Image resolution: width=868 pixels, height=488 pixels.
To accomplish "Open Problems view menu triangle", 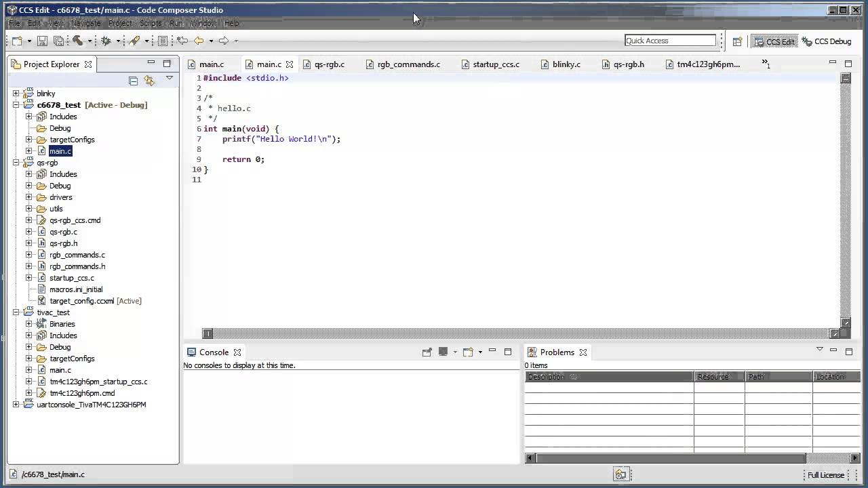I will (819, 350).
